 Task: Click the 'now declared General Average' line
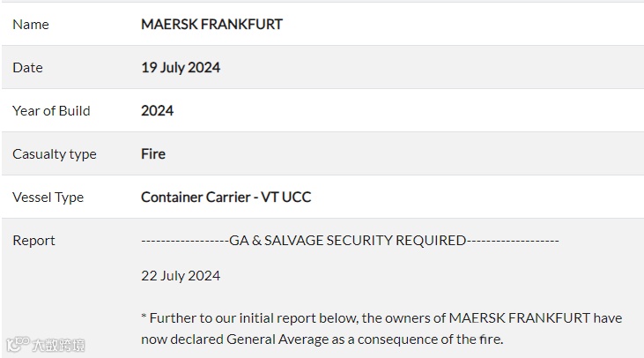[x=322, y=339]
